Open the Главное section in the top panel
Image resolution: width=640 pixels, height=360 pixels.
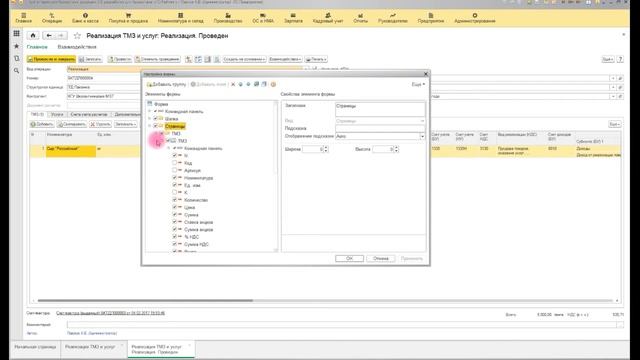[x=23, y=18]
